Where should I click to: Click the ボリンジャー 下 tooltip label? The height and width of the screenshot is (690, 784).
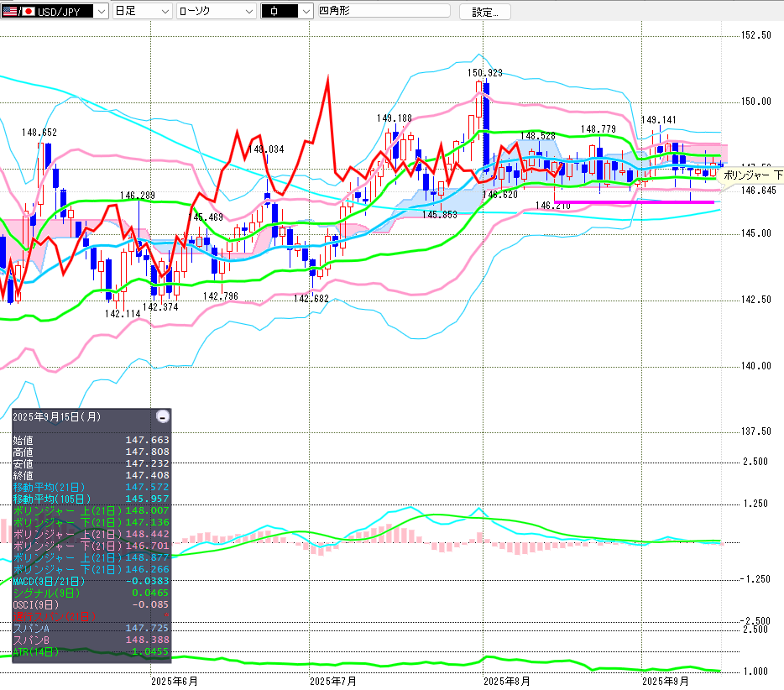coord(752,175)
